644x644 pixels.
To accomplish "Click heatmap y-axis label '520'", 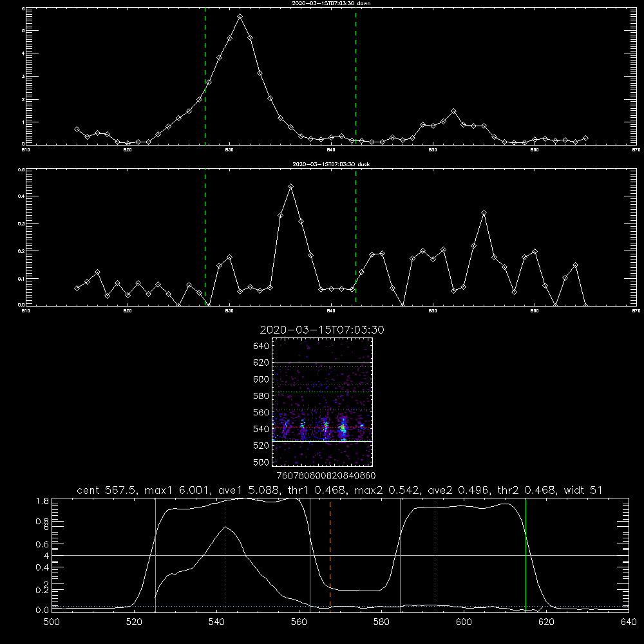I will tap(261, 446).
